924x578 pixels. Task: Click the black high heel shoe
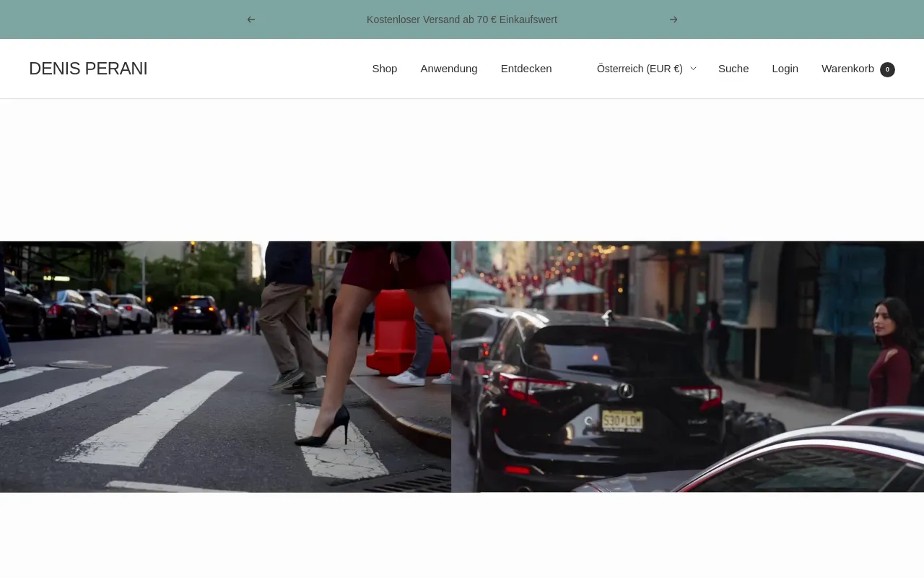pyautogui.click(x=325, y=429)
